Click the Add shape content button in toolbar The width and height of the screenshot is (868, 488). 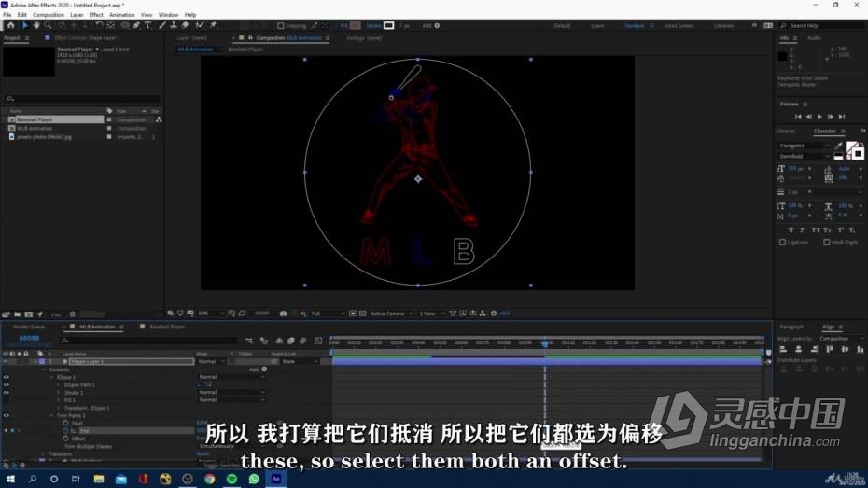click(437, 25)
